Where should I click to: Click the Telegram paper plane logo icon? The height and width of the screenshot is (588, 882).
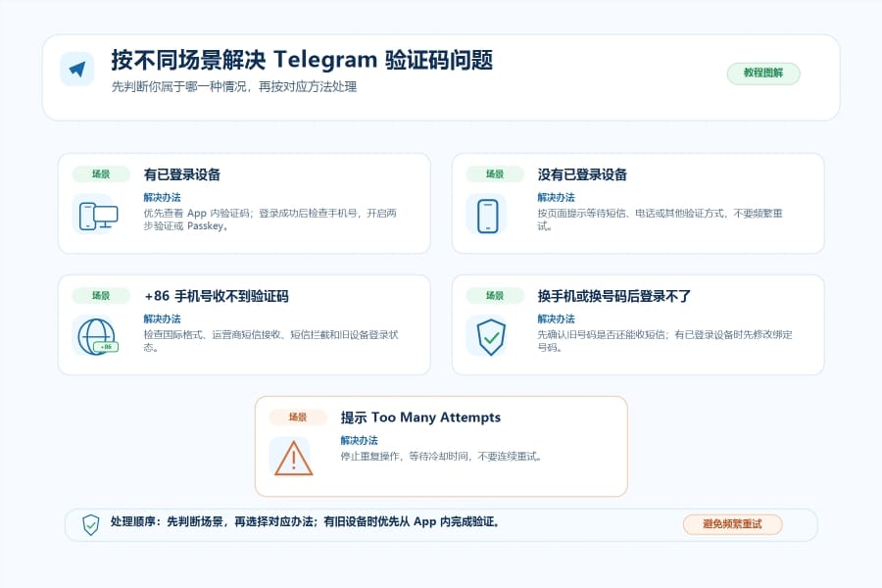pyautogui.click(x=77, y=69)
